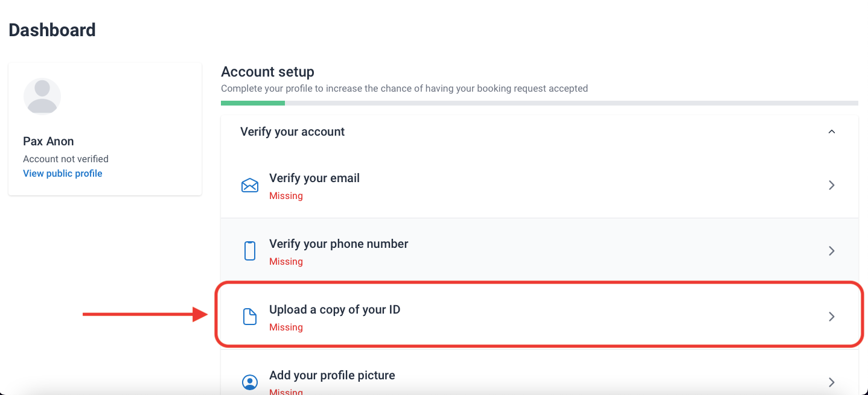Click the envelope email icon
Screen dimensions: 868x395
pyautogui.click(x=250, y=185)
